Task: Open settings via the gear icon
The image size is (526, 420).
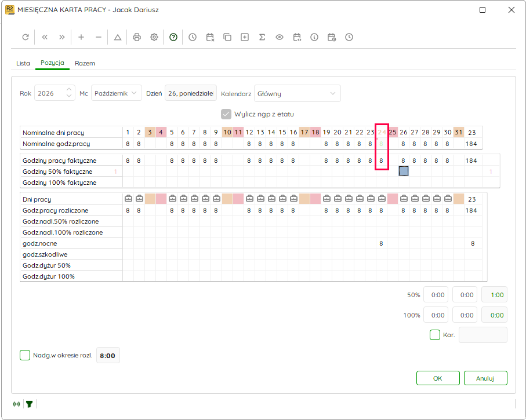Action: coord(154,37)
